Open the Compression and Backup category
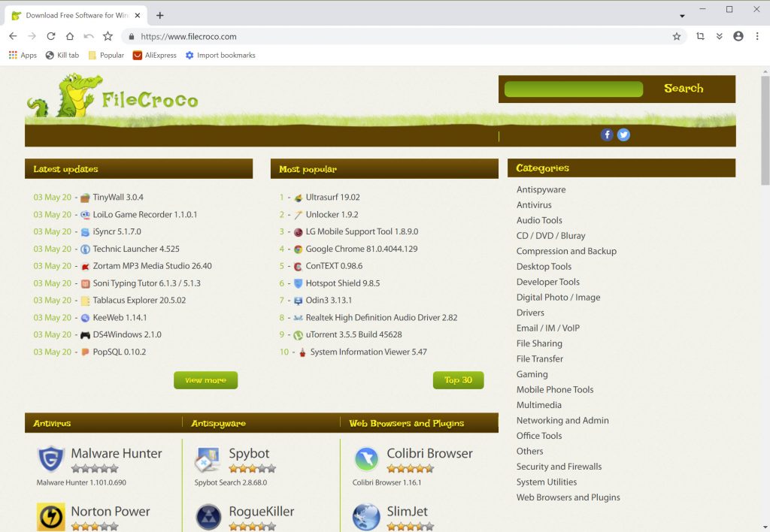770x532 pixels. coord(566,251)
